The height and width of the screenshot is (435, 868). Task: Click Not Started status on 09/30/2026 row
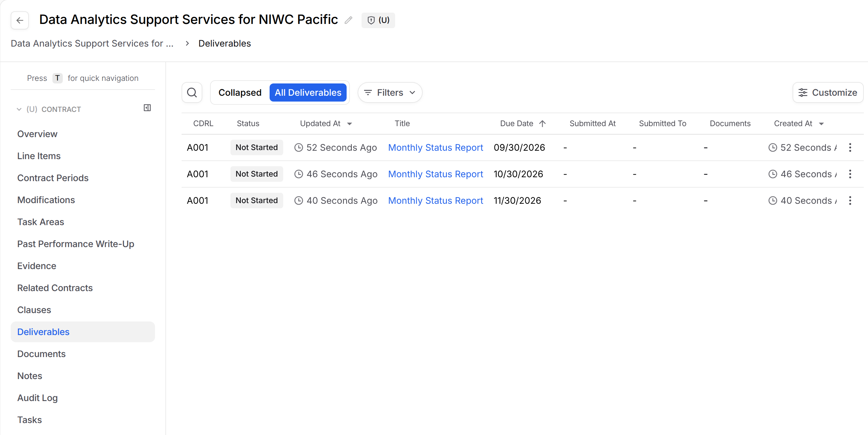click(x=256, y=147)
